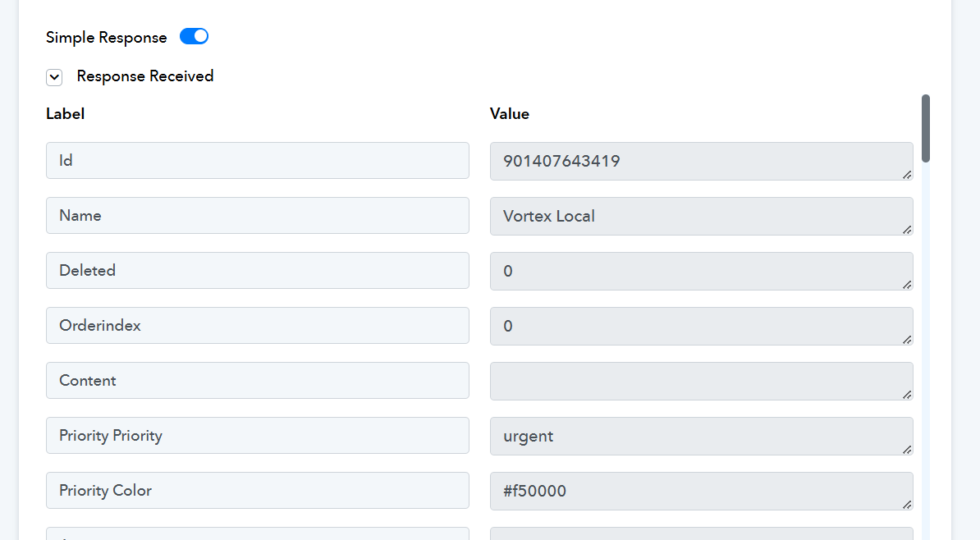Click the Deleted value field
Screen dimensions: 980x540
coord(700,271)
